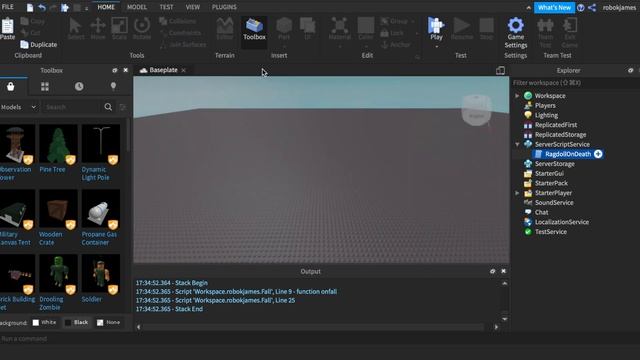Image resolution: width=640 pixels, height=360 pixels.
Task: Select Propane Gas Container thumbnail
Action: [101, 209]
